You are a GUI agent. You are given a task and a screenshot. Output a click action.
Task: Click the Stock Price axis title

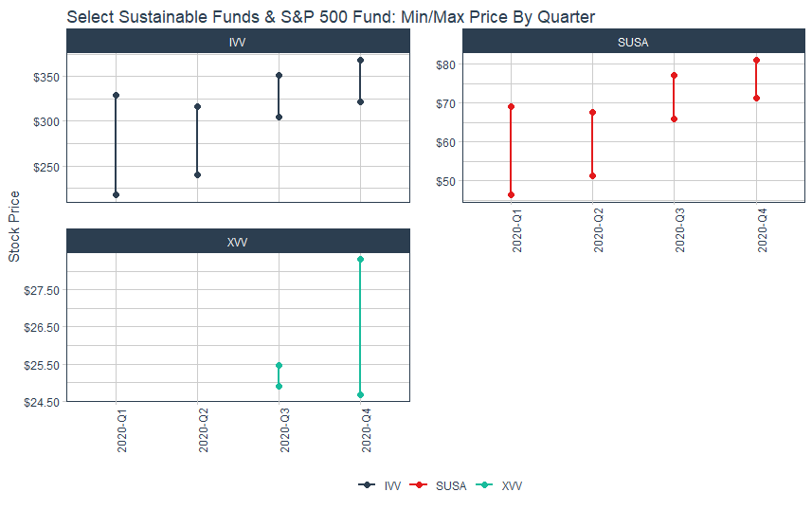point(14,227)
